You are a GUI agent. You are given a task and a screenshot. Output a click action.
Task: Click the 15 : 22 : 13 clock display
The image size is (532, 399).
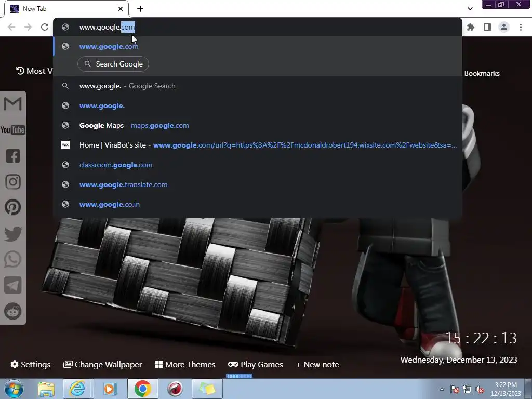click(481, 338)
